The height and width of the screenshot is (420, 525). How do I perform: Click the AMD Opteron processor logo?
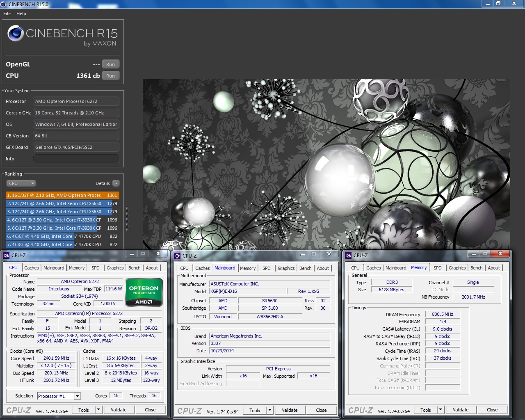pos(144,292)
